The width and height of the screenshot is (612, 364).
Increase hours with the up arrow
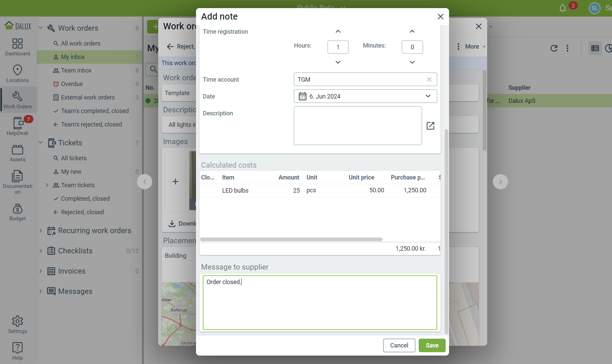pos(338,31)
